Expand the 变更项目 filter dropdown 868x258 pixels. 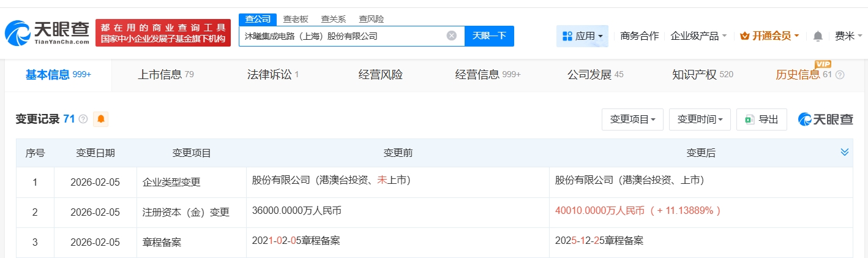tap(632, 120)
